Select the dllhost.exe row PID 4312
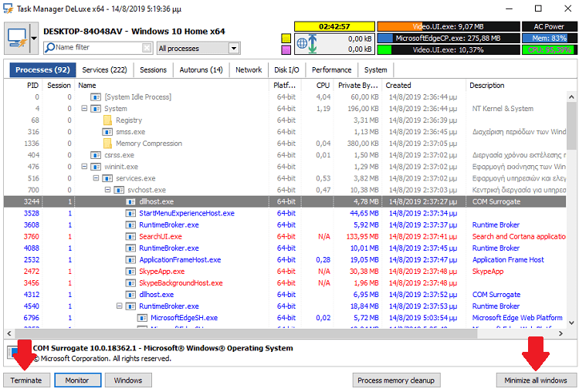The image size is (579, 392). [285, 295]
